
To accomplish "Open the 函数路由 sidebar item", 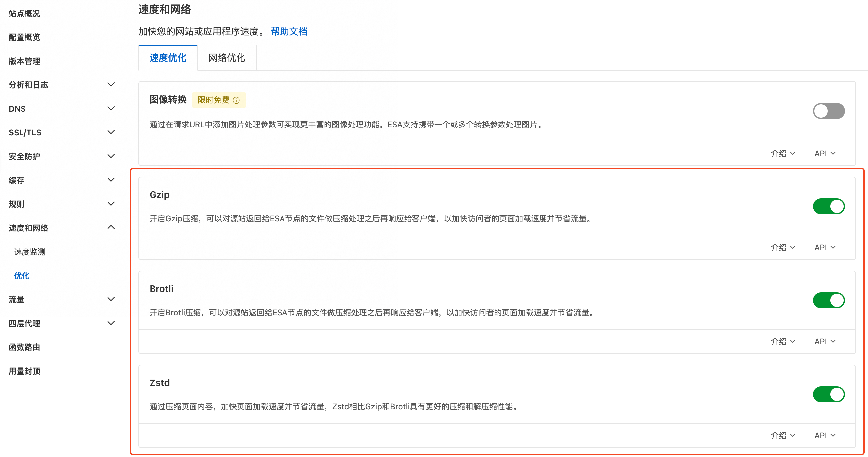I will pos(24,347).
